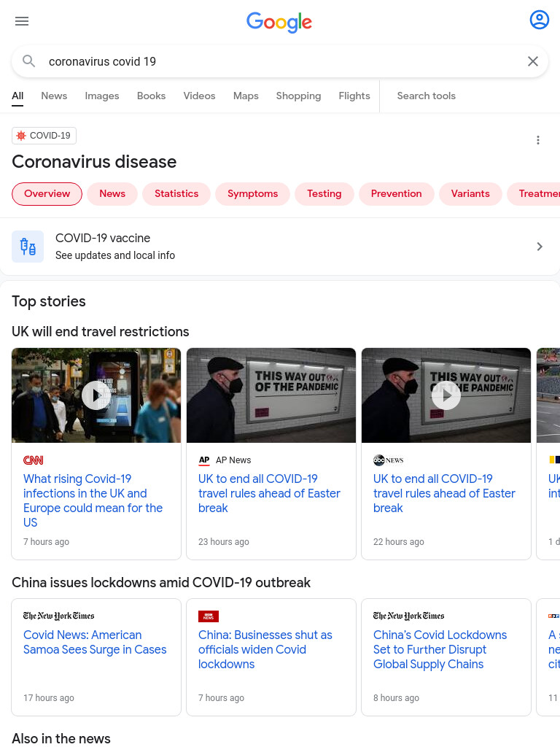
Task: Select the Prevention chip
Action: pos(397,194)
